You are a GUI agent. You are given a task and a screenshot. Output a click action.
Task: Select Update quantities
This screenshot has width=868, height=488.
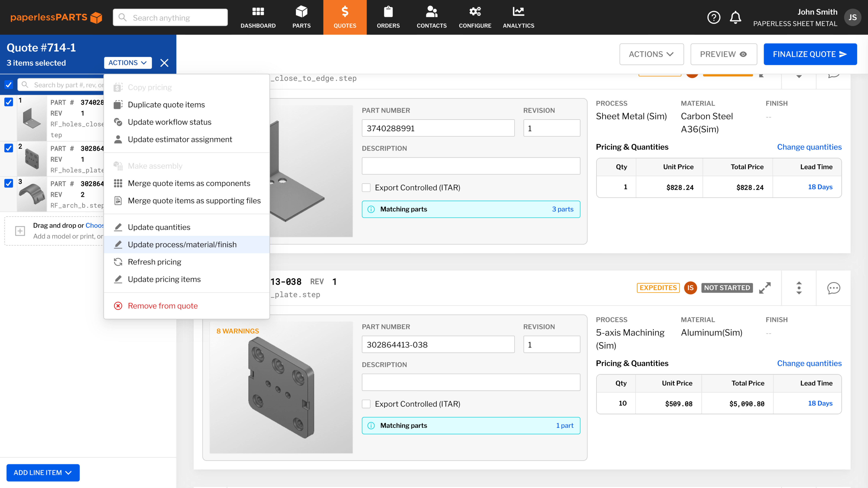[186, 227]
